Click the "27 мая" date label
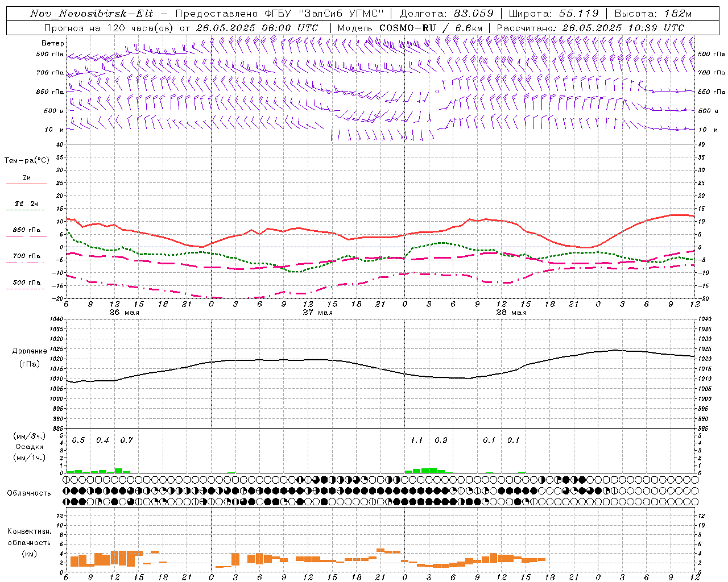Screen dimensions: 728x582 point(317,313)
